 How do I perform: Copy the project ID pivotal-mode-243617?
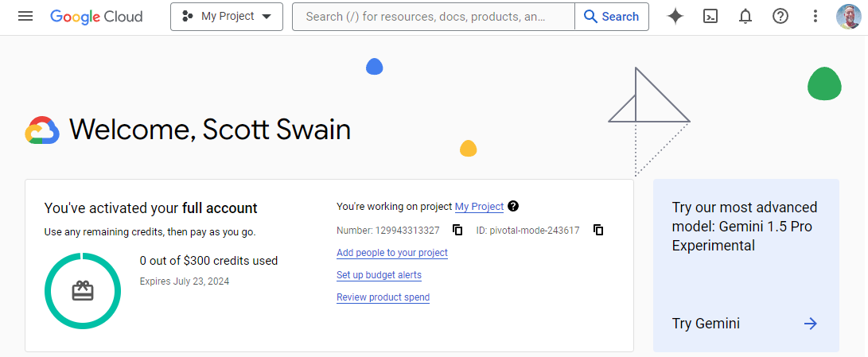pos(598,231)
